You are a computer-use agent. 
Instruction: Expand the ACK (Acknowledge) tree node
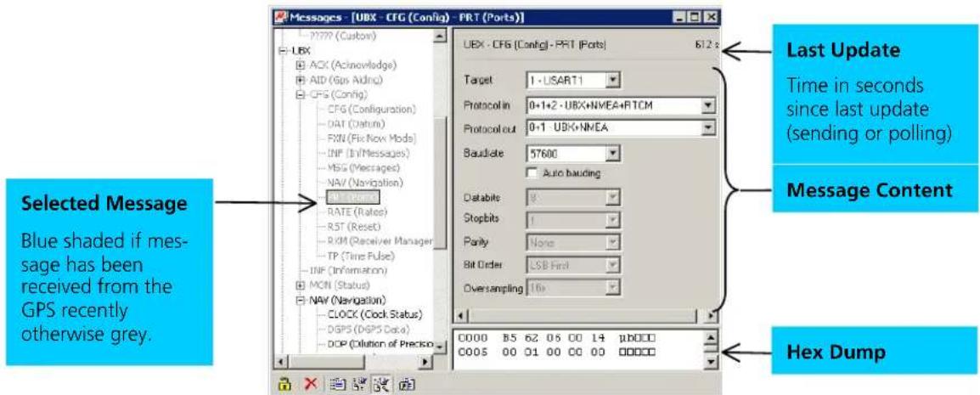click(300, 65)
